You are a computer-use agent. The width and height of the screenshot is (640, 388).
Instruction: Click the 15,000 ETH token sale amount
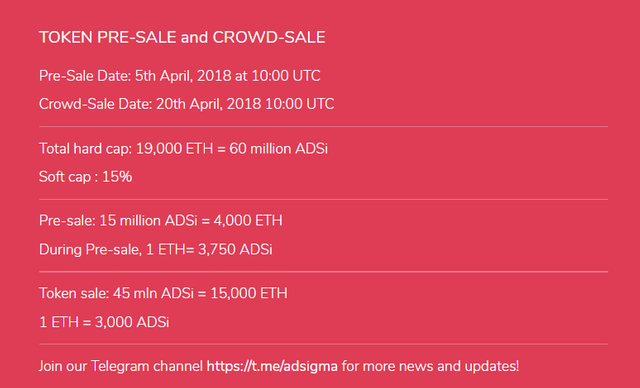pos(249,293)
